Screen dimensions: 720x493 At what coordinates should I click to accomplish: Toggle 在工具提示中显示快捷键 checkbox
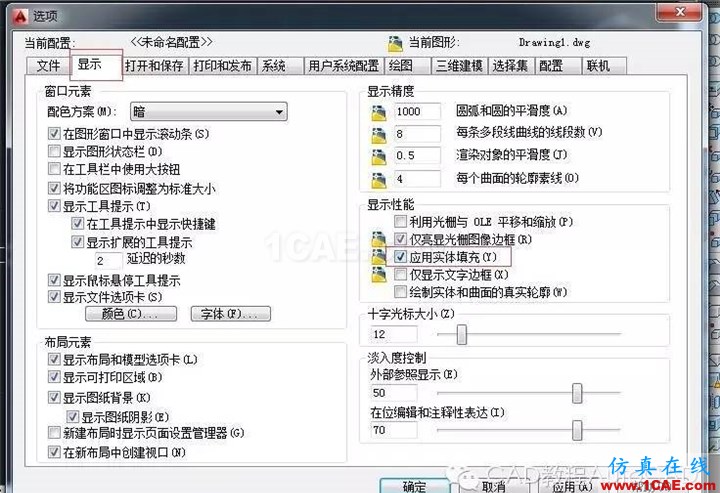coord(78,224)
